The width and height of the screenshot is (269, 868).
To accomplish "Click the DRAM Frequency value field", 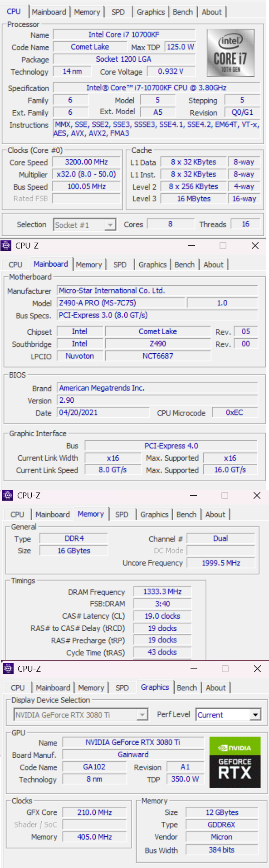I will [x=162, y=591].
